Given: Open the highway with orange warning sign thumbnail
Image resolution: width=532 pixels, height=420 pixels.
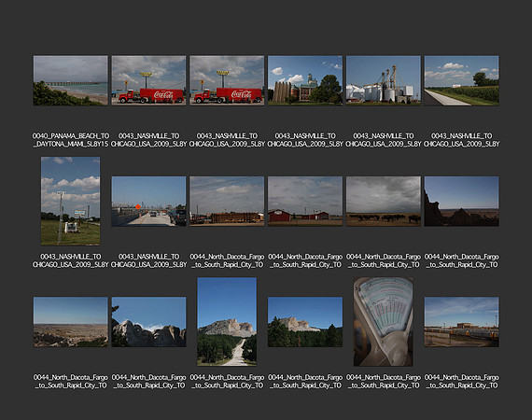Looking at the screenshot, I should tap(148, 202).
